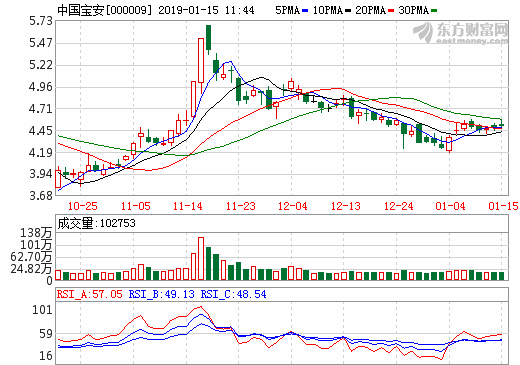Click the timestamp 2019-01-15 11:44
The width and height of the screenshot is (520, 365).
[206, 10]
